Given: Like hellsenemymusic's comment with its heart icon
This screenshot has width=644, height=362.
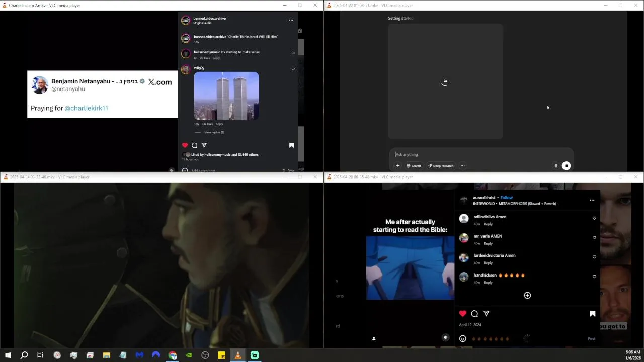Looking at the screenshot, I should click(x=293, y=53).
